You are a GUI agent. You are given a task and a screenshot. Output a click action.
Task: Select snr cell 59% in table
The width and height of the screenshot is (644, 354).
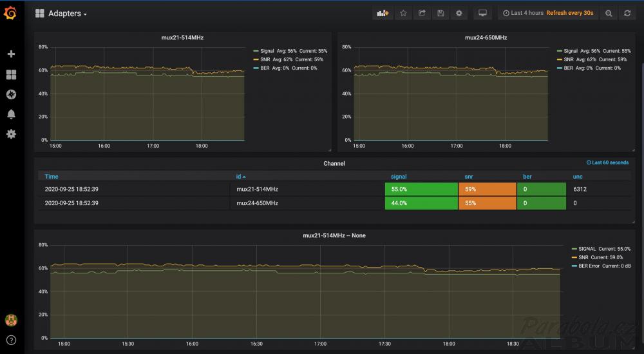pos(487,189)
